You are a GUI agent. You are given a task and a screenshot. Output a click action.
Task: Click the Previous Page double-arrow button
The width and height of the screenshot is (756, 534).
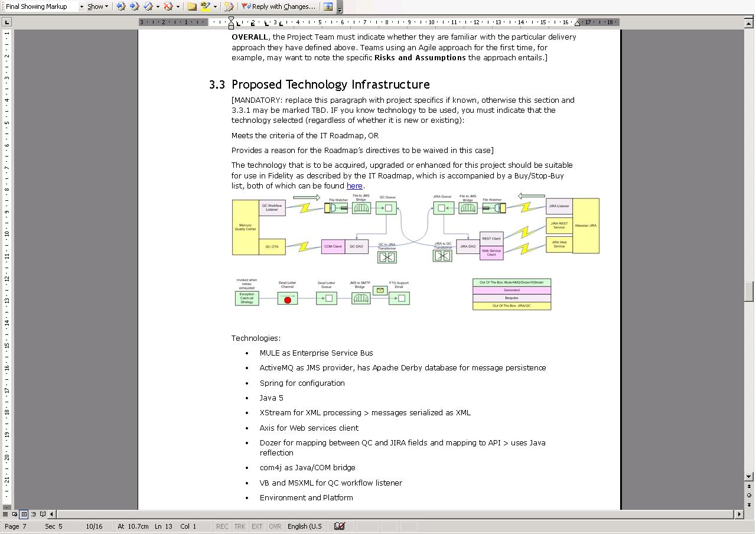[x=749, y=487]
